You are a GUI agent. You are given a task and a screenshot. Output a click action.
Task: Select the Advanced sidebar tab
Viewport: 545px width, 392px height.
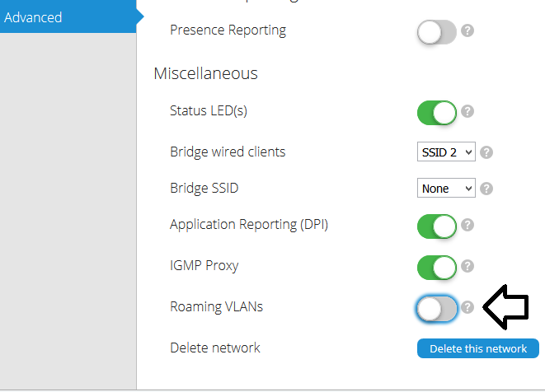68,16
